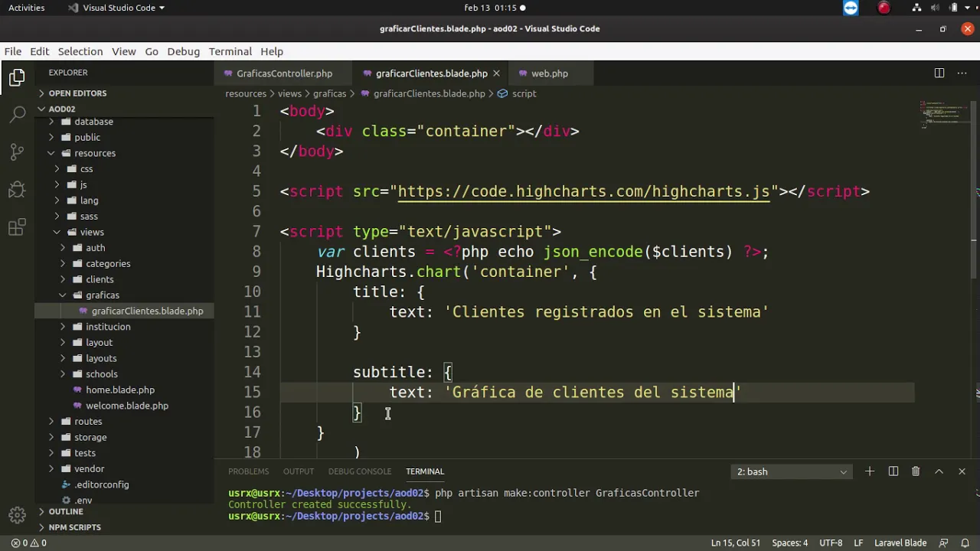Click the red recording tray icon
This screenshot has height=551, width=980.
pyautogui.click(x=884, y=8)
